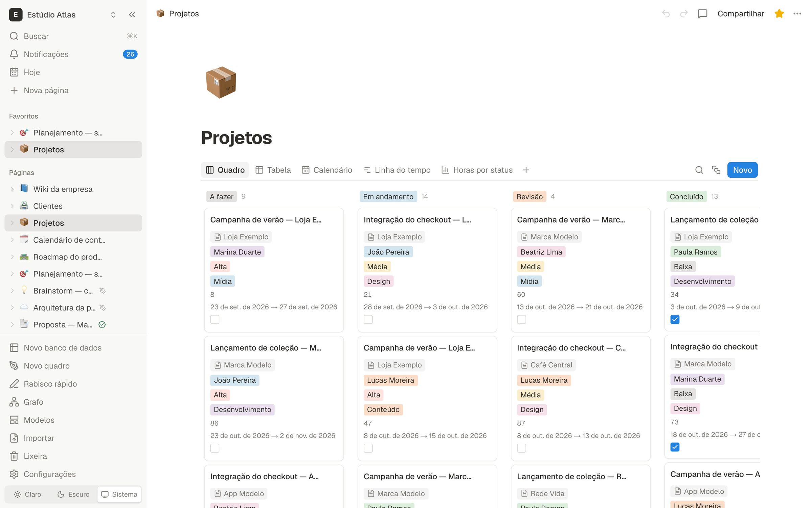Switch to the Tabela view tab
Image resolution: width=812 pixels, height=508 pixels.
(x=273, y=170)
